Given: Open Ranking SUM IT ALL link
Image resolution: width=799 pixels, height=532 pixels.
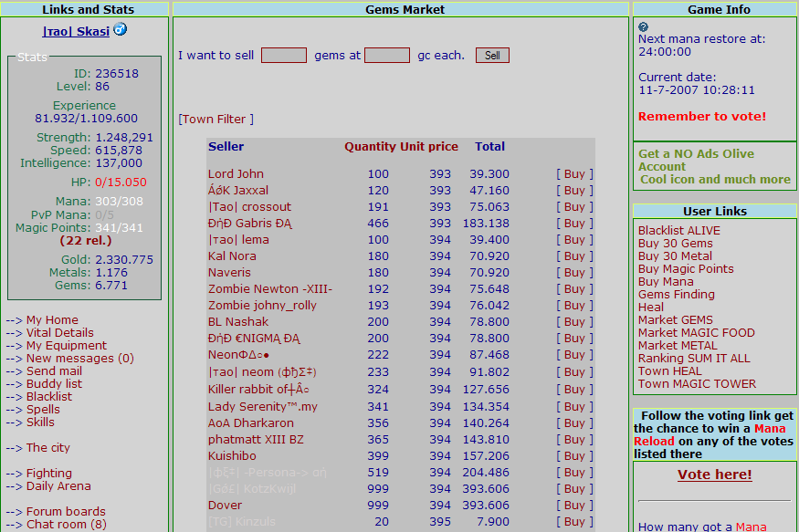Looking at the screenshot, I should coord(694,359).
